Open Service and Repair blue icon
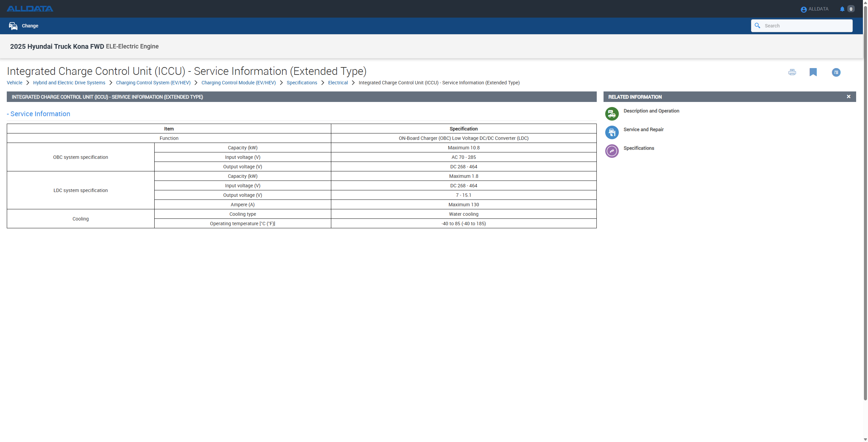 point(612,133)
